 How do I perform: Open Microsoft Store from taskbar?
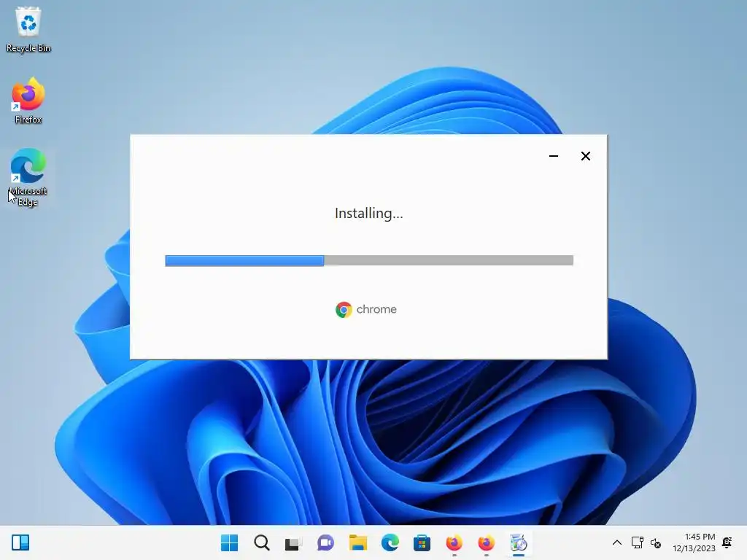pyautogui.click(x=422, y=542)
